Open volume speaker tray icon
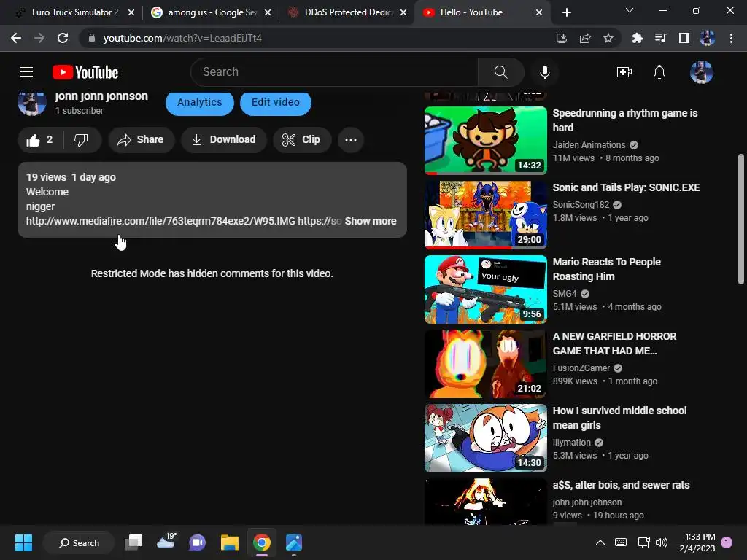747x560 pixels. [661, 542]
